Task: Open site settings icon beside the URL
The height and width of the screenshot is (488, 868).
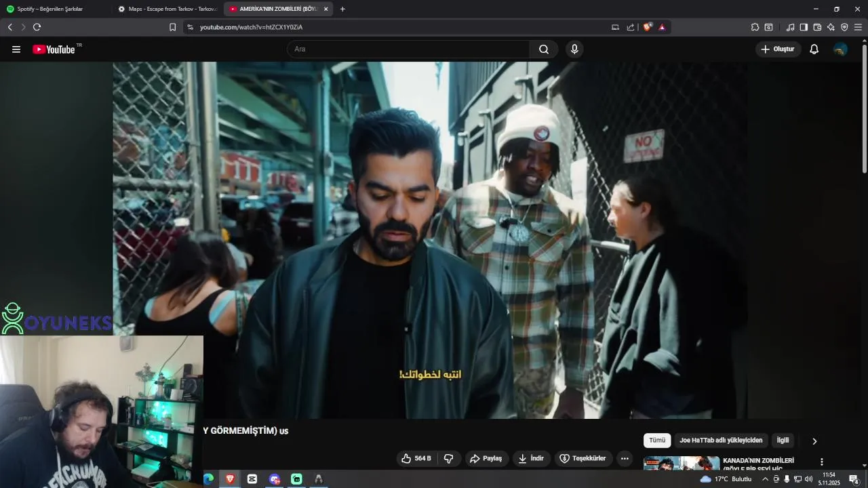Action: (190, 27)
